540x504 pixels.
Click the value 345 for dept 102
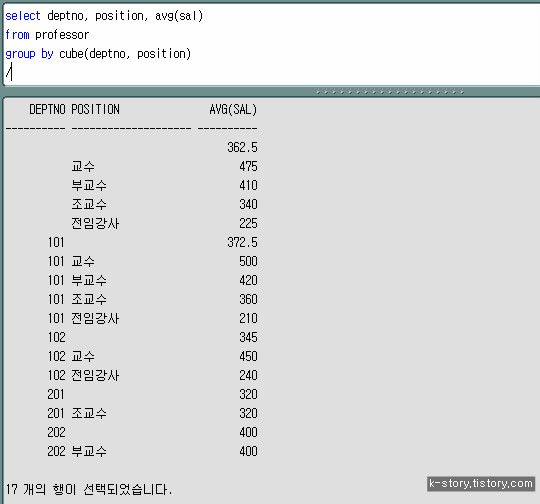(x=248, y=337)
